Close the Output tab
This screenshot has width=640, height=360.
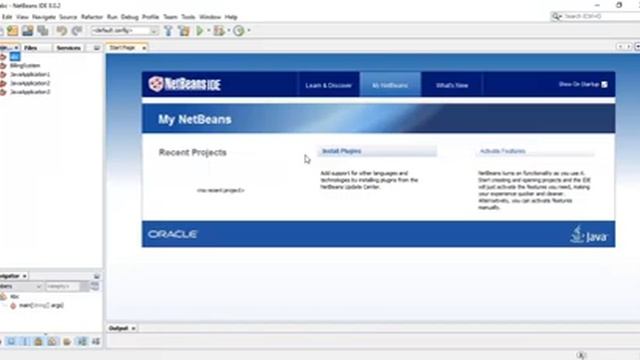pyautogui.click(x=133, y=329)
